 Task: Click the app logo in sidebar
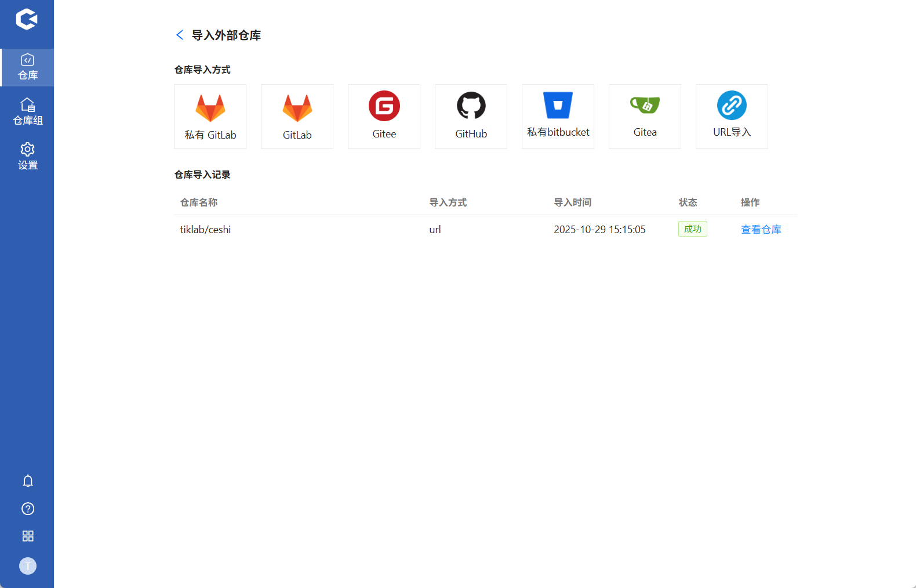pos(27,19)
